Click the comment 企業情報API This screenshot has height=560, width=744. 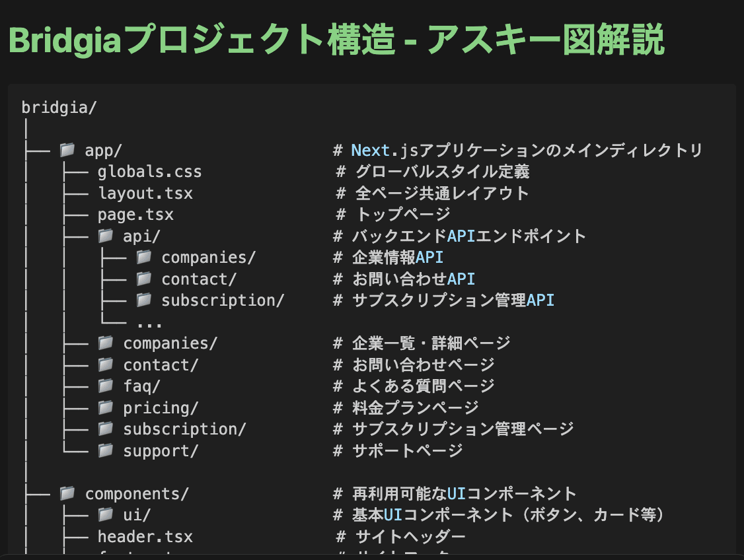(x=398, y=258)
